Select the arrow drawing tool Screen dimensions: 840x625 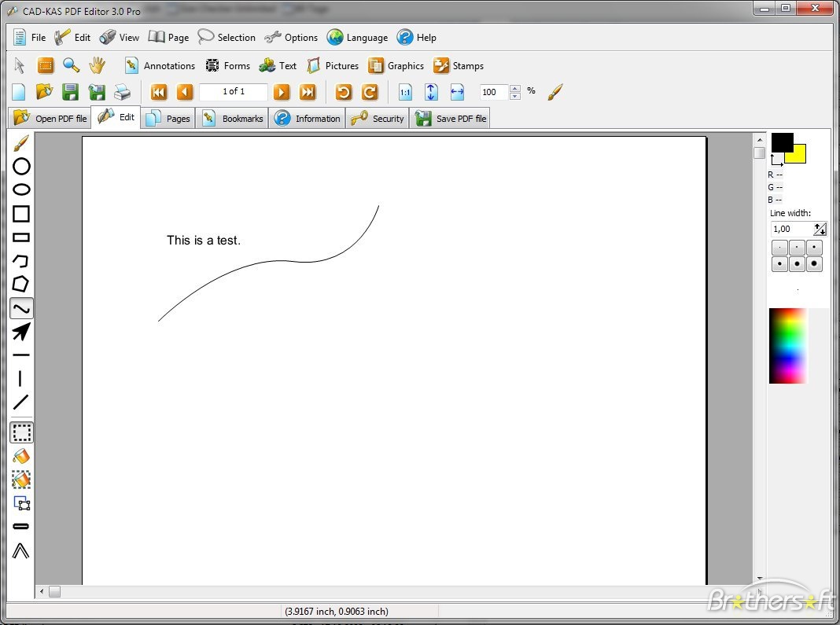(21, 332)
